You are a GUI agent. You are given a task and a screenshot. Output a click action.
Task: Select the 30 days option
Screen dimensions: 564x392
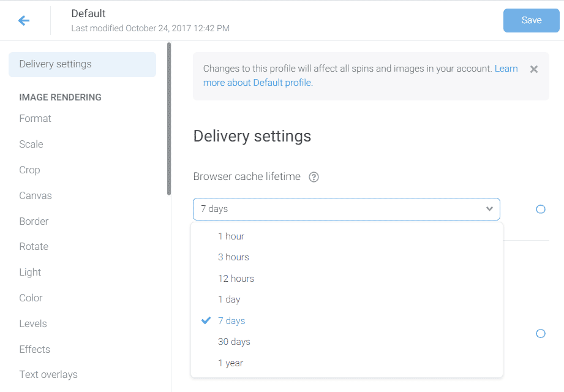(234, 342)
